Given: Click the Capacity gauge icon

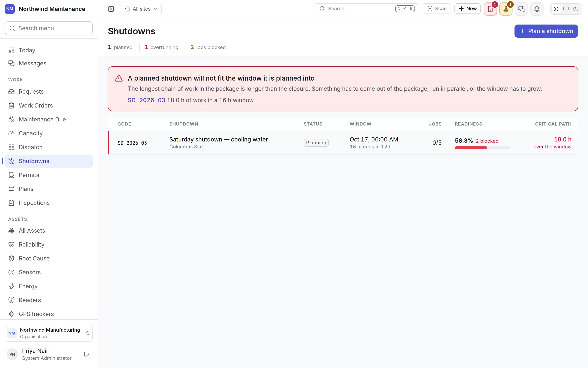Looking at the screenshot, I should click(11, 133).
